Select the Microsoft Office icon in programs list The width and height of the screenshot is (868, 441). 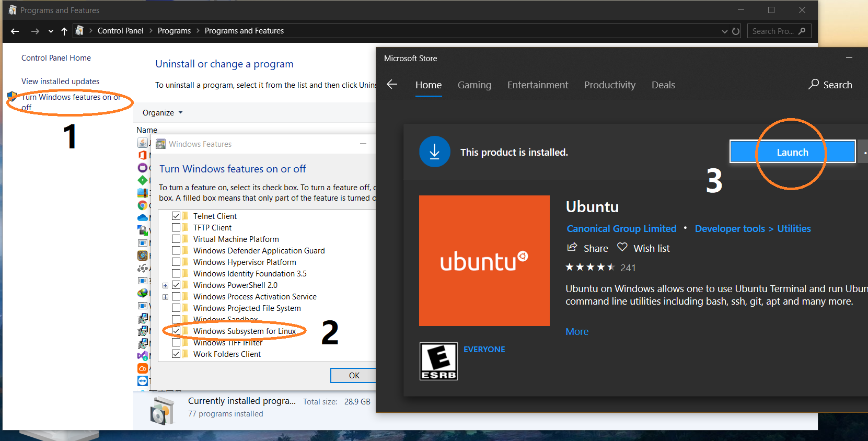[142, 155]
